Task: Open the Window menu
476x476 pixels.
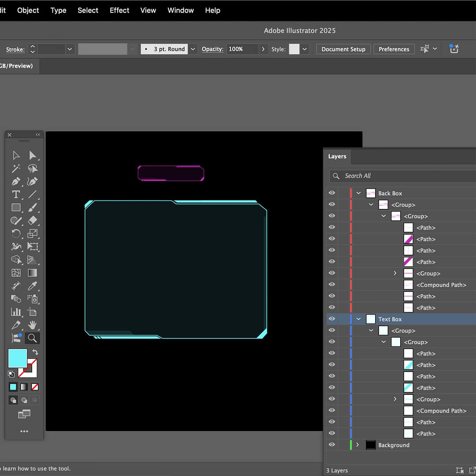Action: point(180,10)
